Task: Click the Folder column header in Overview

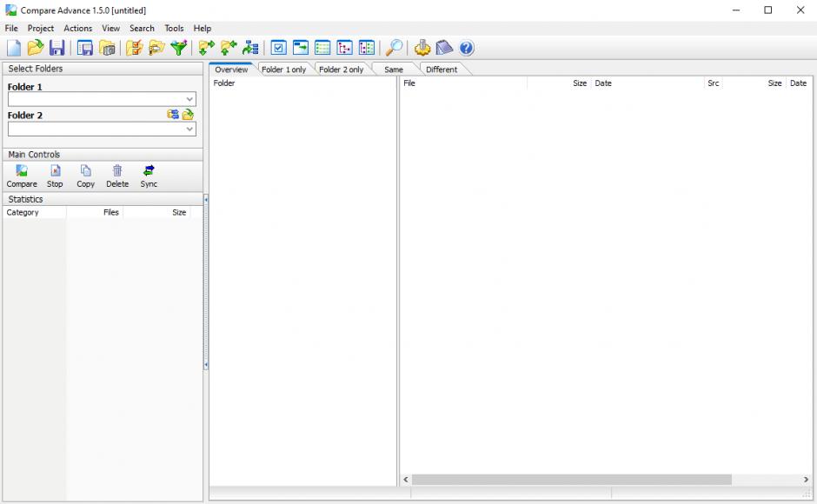Action: 302,83
